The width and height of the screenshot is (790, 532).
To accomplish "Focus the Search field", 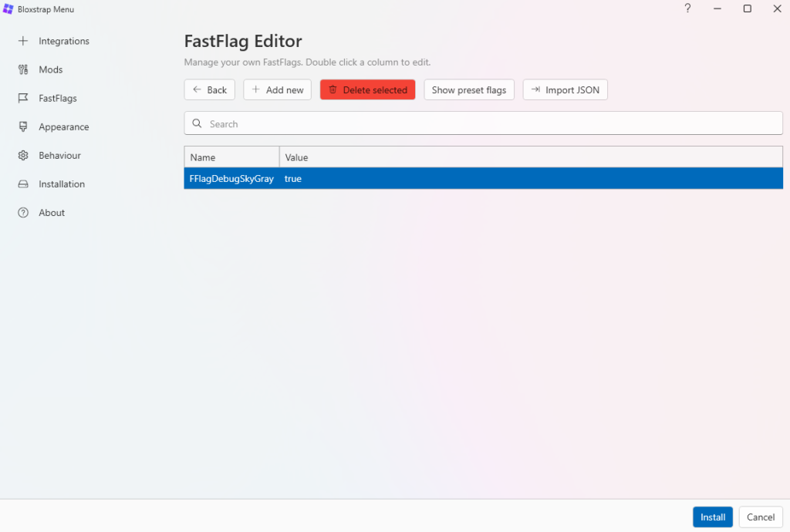I will point(483,123).
